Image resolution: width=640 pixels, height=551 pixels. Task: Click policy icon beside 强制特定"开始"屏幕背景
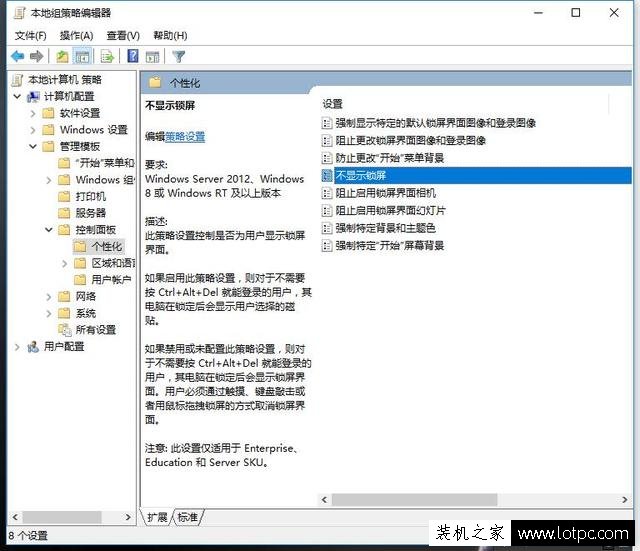(327, 245)
